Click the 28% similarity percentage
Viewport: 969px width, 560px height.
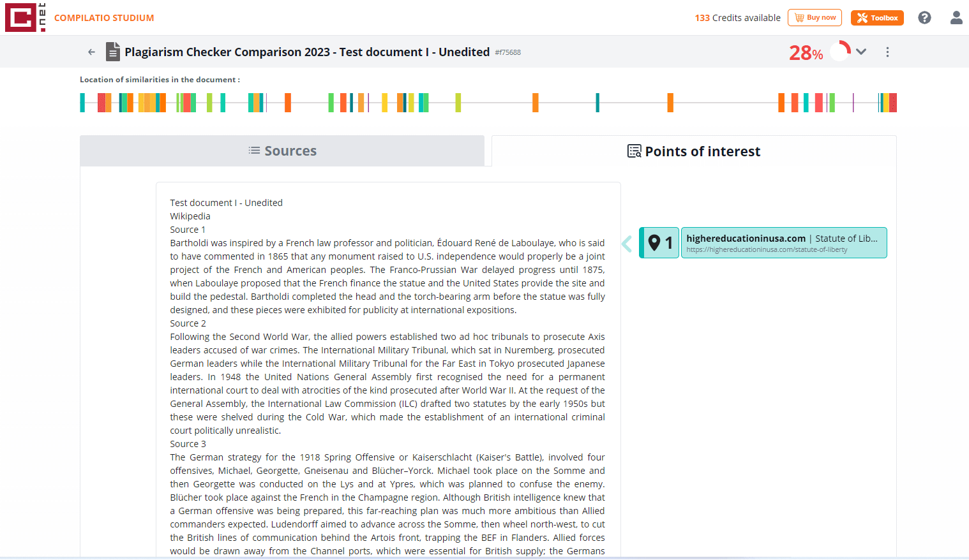point(806,53)
